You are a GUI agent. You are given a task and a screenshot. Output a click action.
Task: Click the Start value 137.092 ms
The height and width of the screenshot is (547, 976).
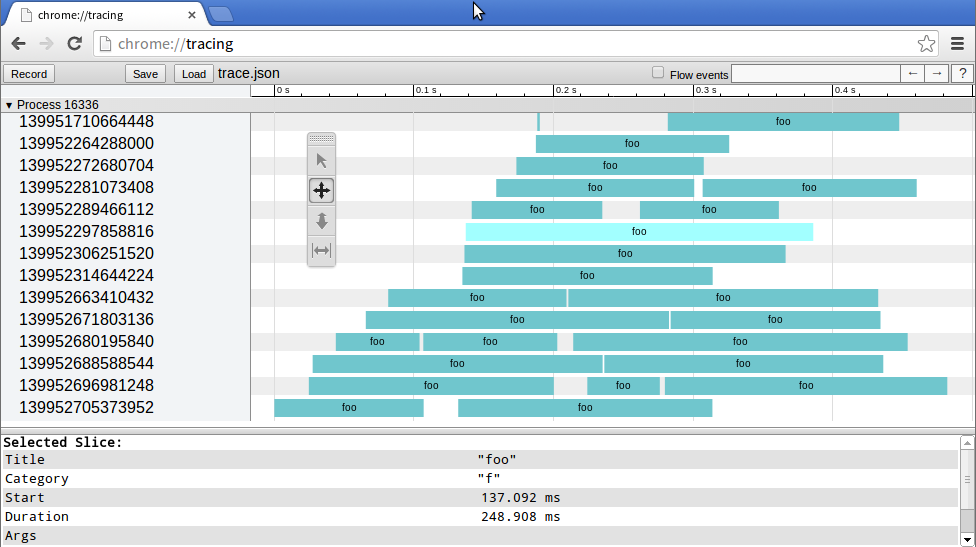(520, 498)
